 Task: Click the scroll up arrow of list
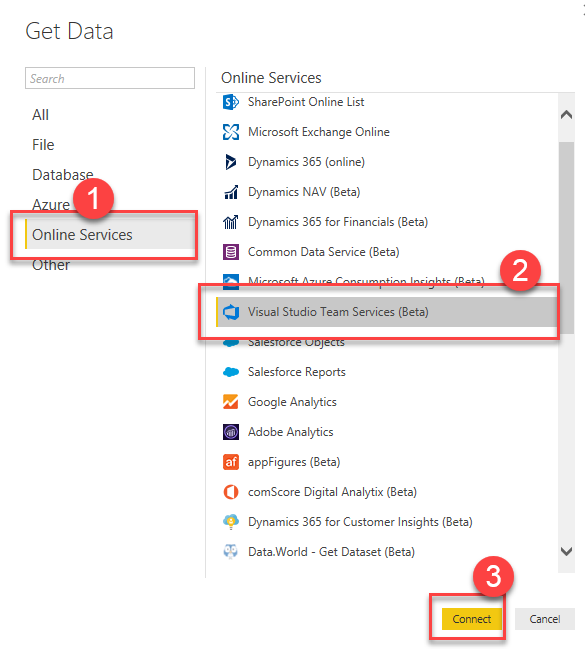566,115
